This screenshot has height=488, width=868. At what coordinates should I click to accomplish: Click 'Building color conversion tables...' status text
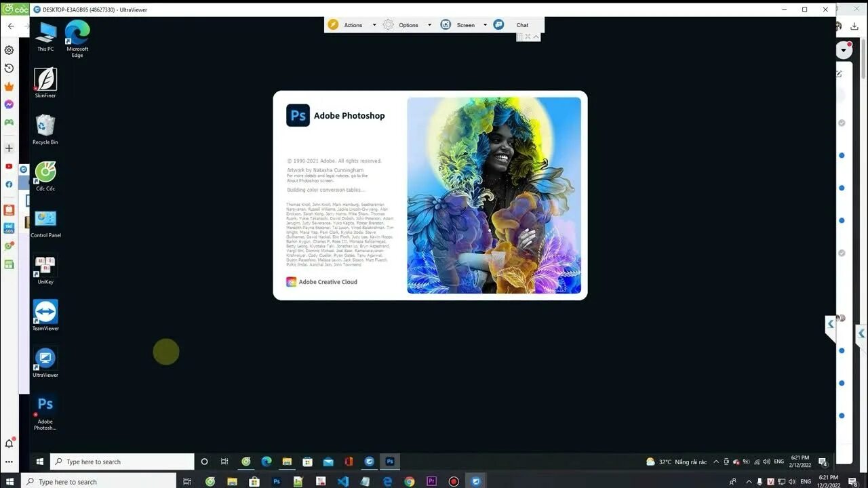coord(325,190)
